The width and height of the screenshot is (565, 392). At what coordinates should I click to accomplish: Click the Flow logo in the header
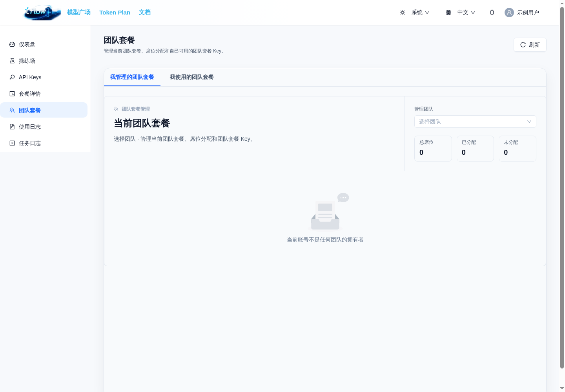pos(42,13)
